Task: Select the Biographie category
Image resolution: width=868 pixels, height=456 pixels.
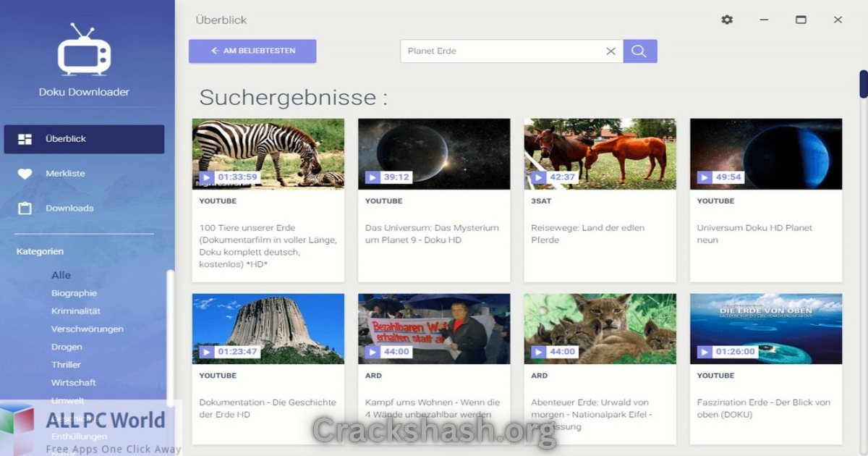Action: (x=74, y=293)
